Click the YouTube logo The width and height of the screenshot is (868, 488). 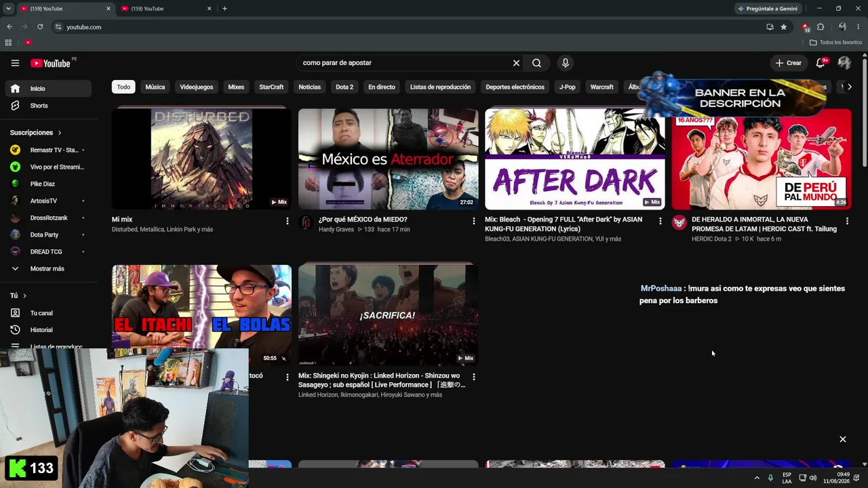[51, 63]
